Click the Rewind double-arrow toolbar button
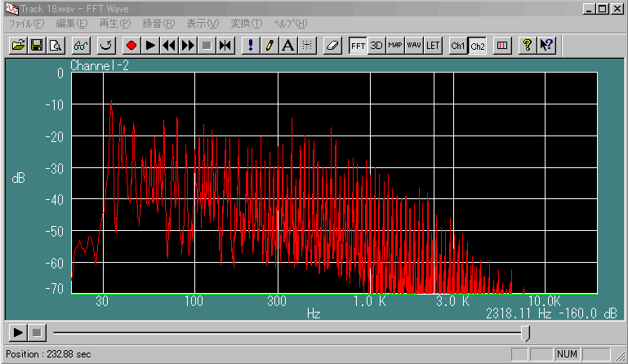Screen dimensions: 628x364 [168, 46]
